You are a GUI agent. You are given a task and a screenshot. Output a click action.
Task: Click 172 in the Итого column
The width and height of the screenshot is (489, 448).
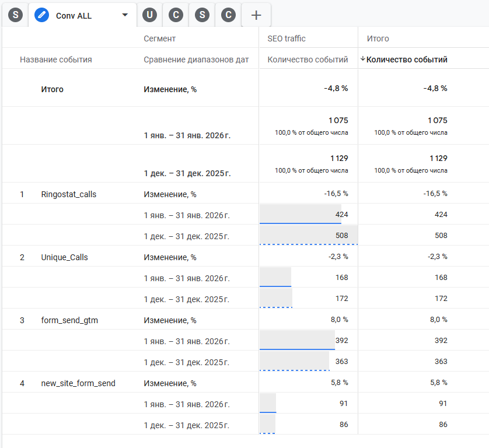[441, 299]
